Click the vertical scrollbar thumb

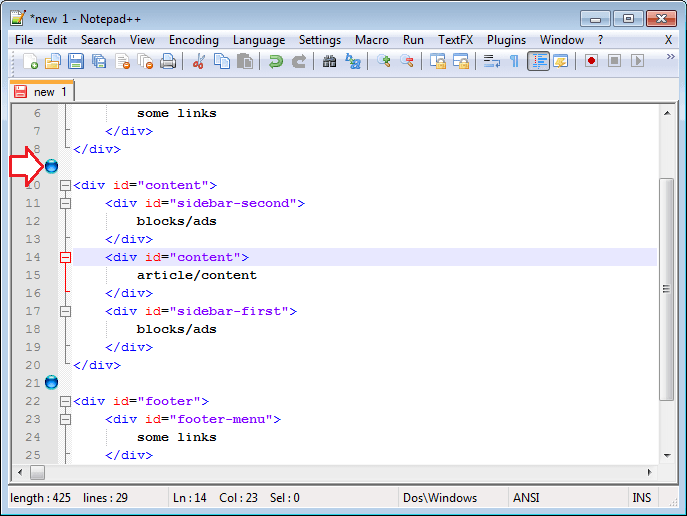click(666, 288)
